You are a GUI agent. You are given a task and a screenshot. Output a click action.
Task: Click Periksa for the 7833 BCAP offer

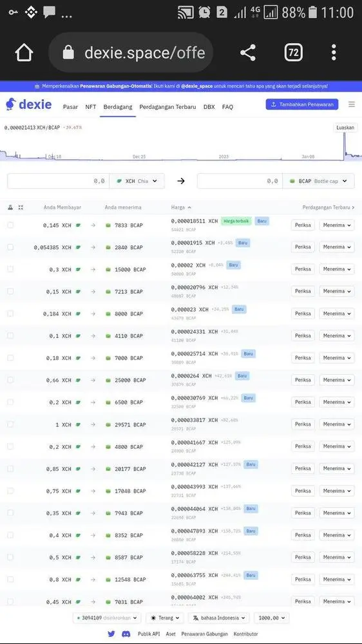[303, 225]
